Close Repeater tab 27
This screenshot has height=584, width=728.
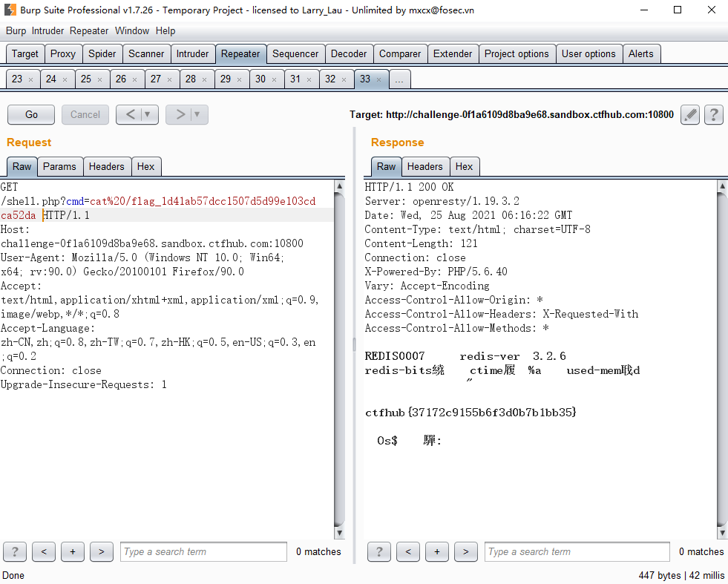(169, 80)
